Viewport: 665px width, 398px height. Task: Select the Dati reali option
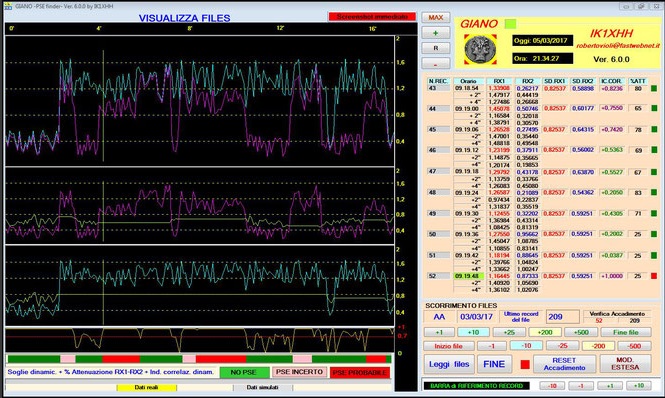tap(146, 387)
